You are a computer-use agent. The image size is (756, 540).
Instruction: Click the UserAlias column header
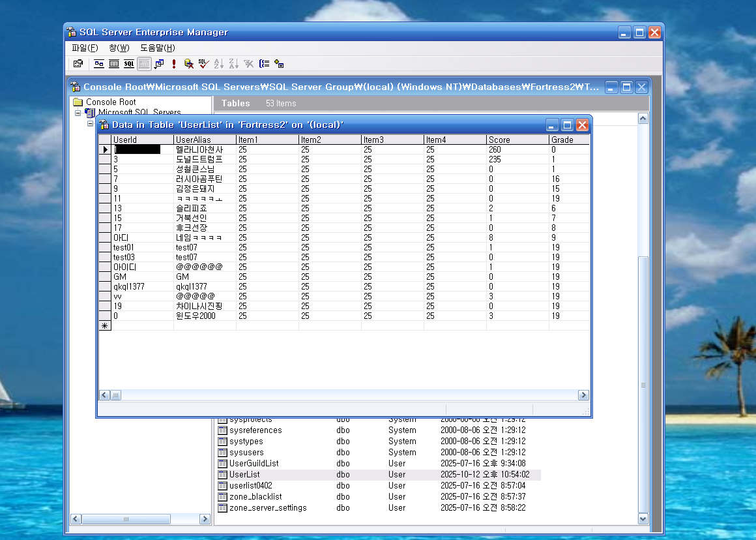(x=205, y=140)
